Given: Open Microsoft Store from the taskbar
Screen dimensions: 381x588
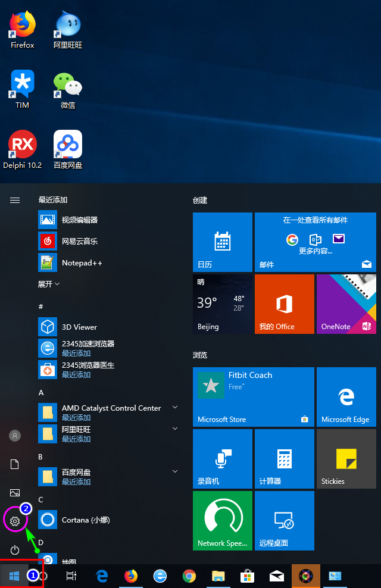Looking at the screenshot, I should [x=247, y=576].
